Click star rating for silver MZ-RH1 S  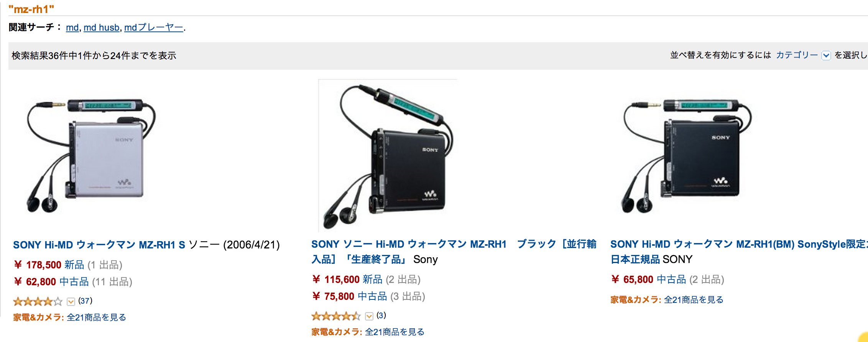click(37, 301)
